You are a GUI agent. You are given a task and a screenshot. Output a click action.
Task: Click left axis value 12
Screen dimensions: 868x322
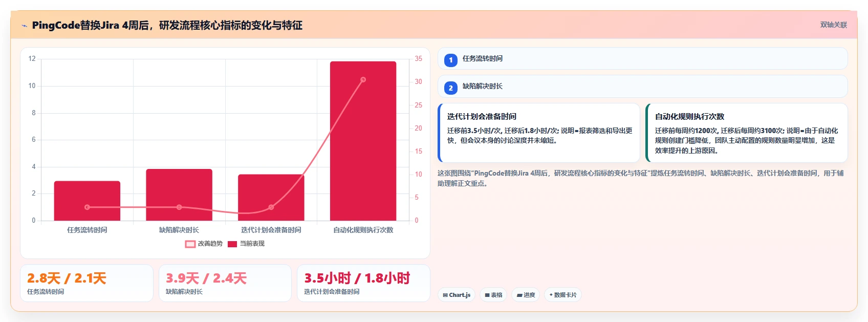click(32, 59)
